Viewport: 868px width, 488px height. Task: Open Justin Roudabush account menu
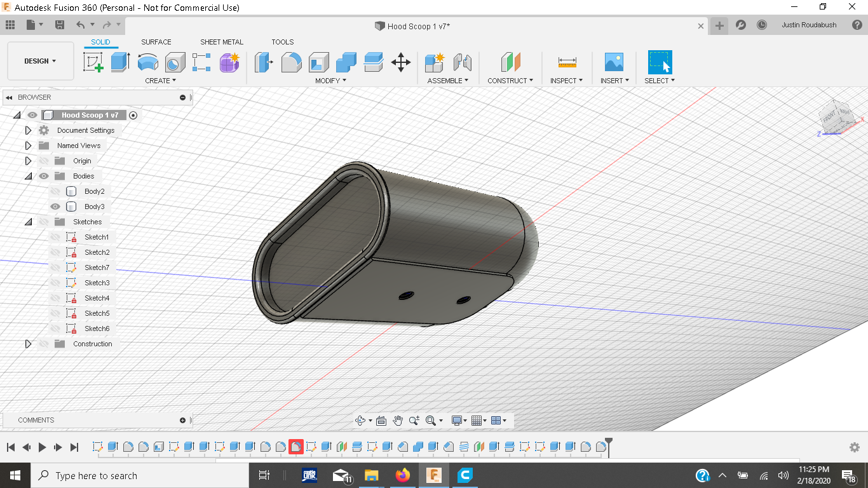pyautogui.click(x=809, y=25)
